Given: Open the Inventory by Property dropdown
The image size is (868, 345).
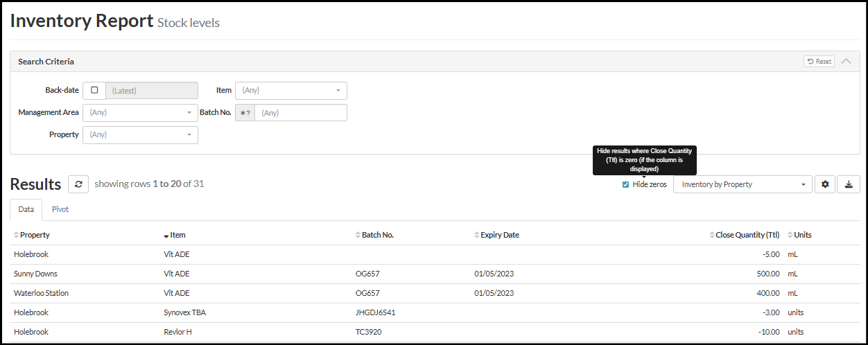Looking at the screenshot, I should click(743, 184).
